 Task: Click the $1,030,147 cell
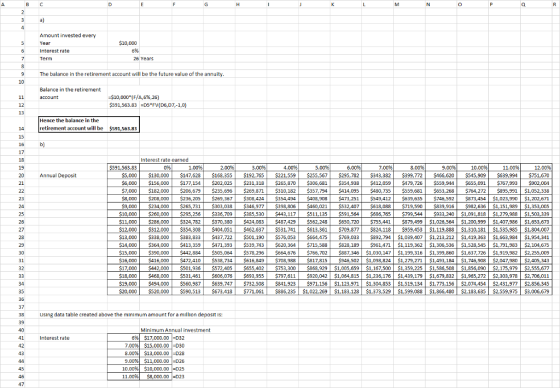click(378, 253)
